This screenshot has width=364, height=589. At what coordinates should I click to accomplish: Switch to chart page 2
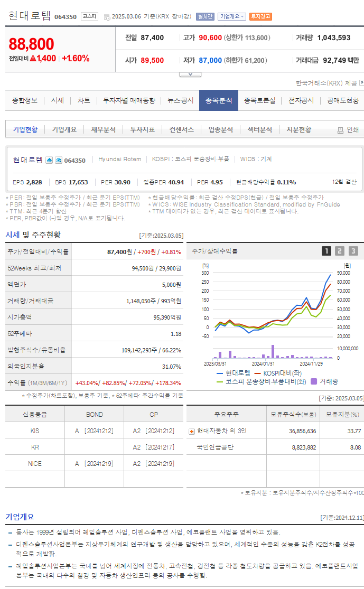point(340,251)
